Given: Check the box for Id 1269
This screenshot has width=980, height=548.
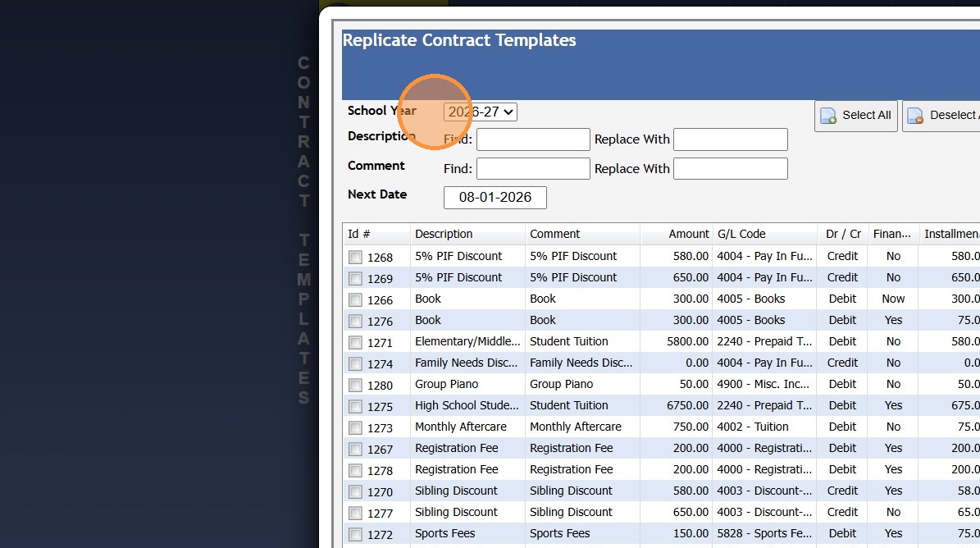Looking at the screenshot, I should (355, 278).
